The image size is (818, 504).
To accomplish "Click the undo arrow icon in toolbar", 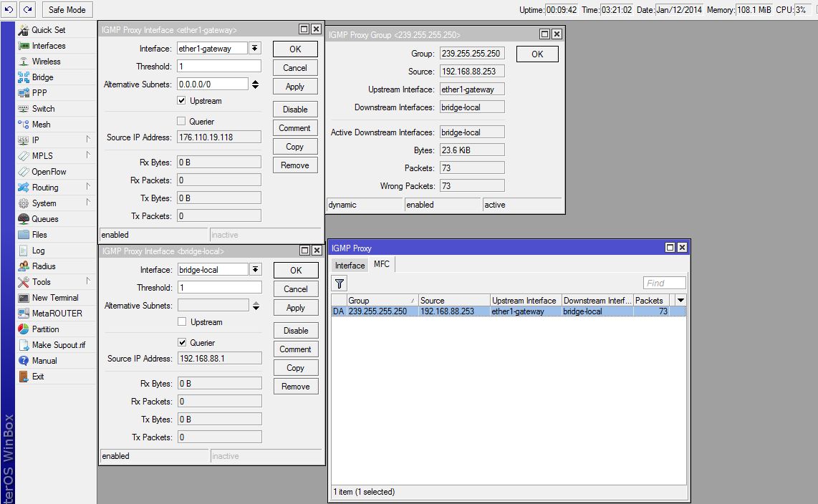I will pos(9,9).
